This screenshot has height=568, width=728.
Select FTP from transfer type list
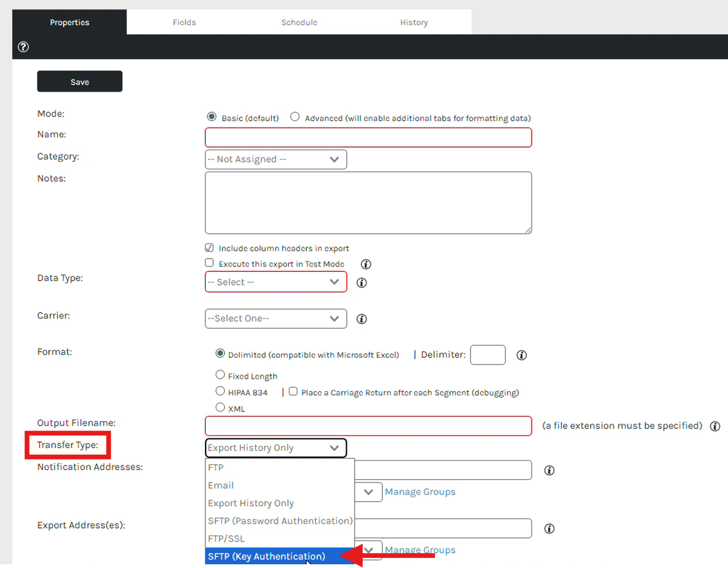point(280,468)
